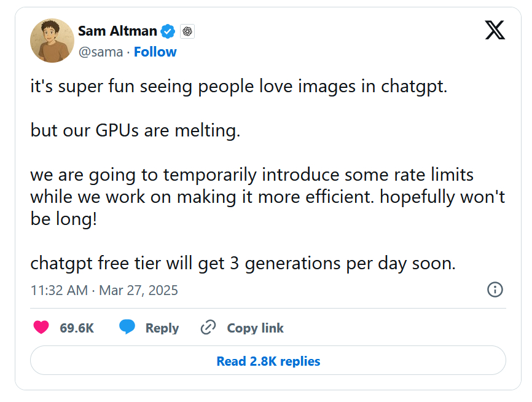Open the X logo icon

[x=495, y=30]
